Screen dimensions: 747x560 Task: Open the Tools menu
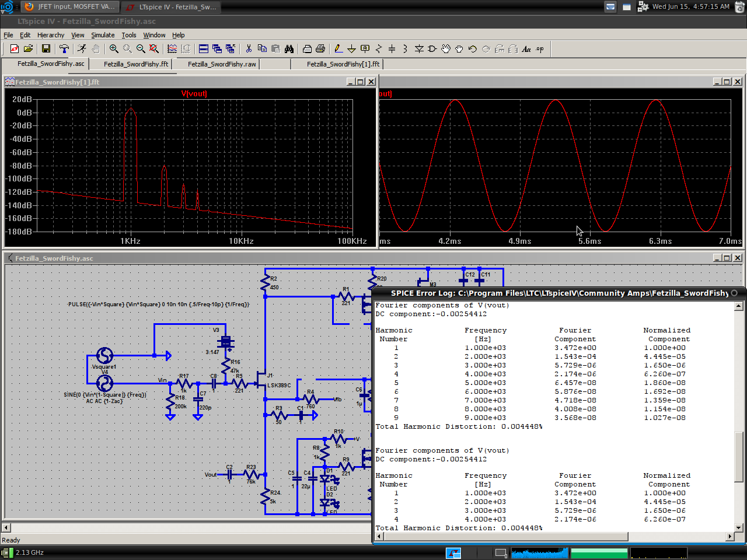coord(129,35)
